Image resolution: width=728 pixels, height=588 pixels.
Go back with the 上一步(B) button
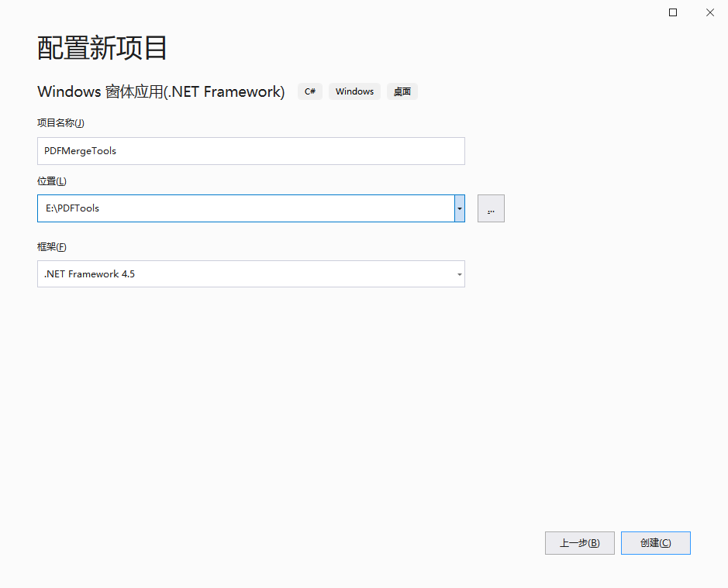pyautogui.click(x=579, y=543)
